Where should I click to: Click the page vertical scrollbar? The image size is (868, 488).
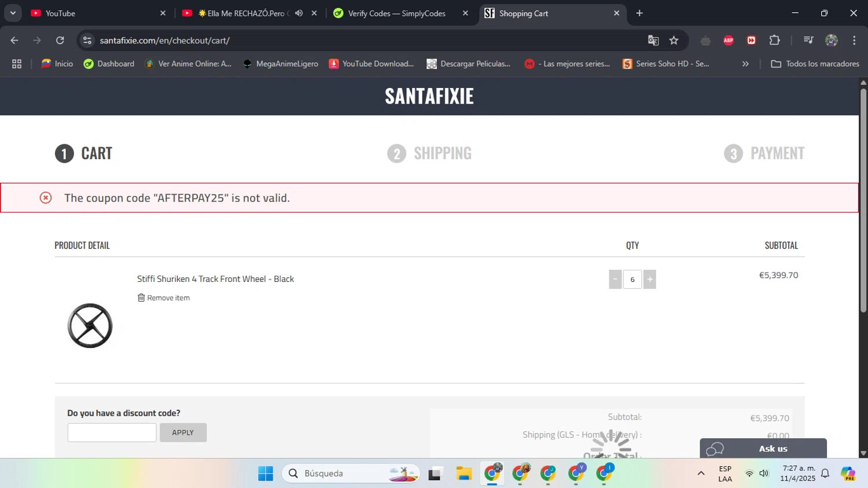click(863, 200)
